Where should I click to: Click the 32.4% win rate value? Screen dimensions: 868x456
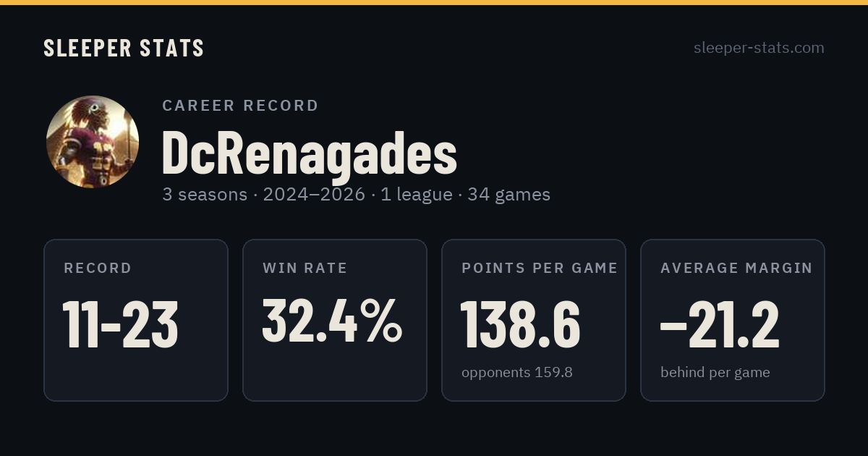[x=332, y=321]
